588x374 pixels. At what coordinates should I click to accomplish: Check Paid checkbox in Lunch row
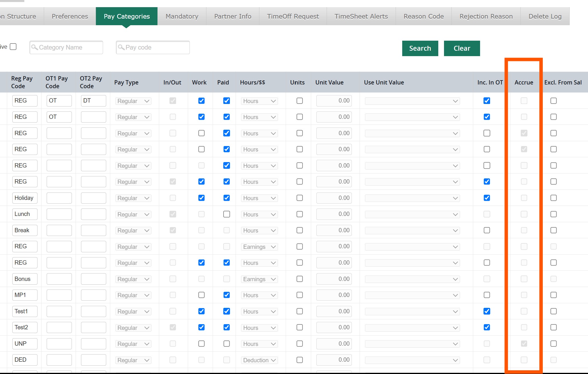click(x=226, y=214)
